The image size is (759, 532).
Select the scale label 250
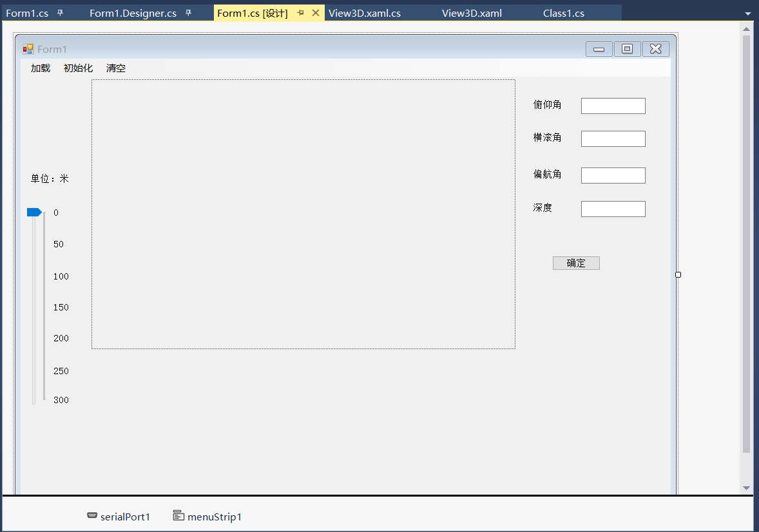click(61, 371)
